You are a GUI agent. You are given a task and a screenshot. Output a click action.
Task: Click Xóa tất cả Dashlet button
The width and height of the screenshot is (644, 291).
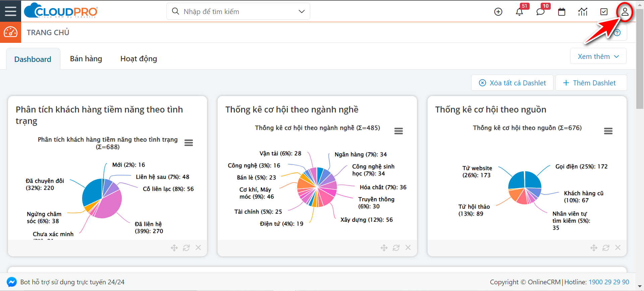512,83
